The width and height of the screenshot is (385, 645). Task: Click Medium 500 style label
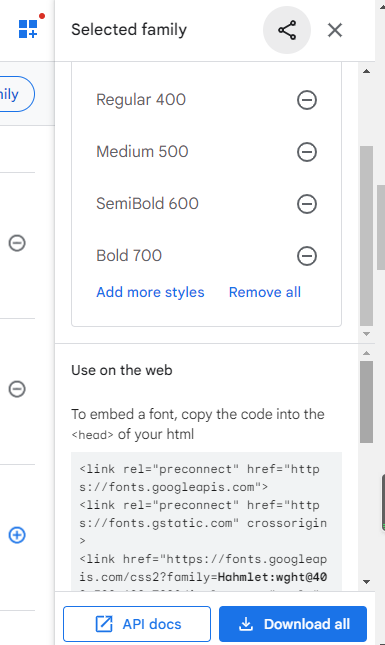[142, 151]
